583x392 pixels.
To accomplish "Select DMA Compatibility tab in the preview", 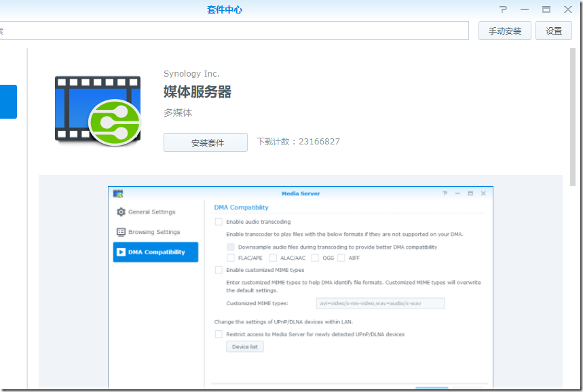I will (x=156, y=252).
